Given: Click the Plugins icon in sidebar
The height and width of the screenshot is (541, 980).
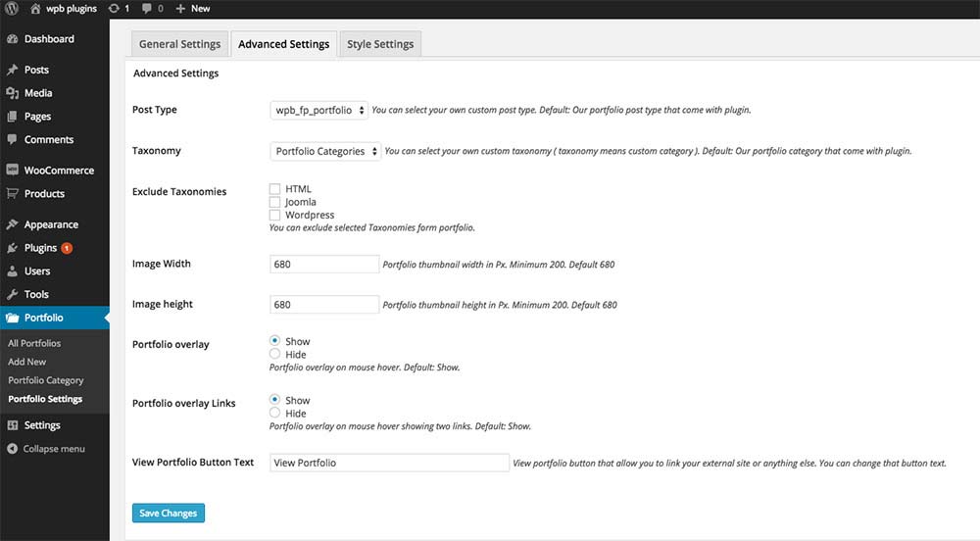Looking at the screenshot, I should coord(13,248).
